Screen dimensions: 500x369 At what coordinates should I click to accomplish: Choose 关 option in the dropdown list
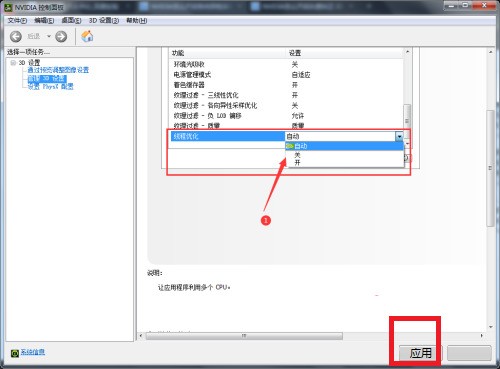pyautogui.click(x=344, y=155)
